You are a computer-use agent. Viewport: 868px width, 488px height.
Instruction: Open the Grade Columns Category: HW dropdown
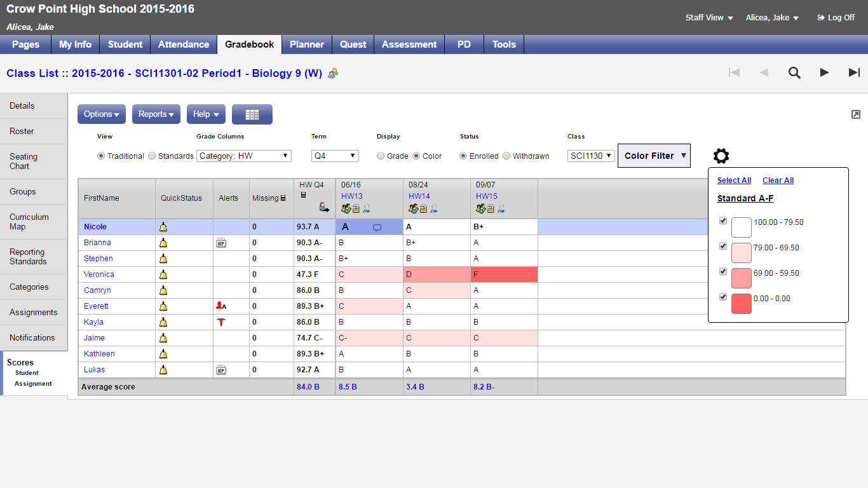click(x=244, y=156)
